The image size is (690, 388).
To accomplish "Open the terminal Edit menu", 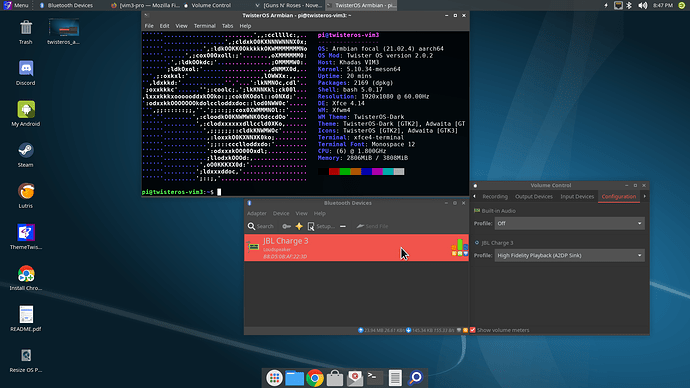I will 164,26.
